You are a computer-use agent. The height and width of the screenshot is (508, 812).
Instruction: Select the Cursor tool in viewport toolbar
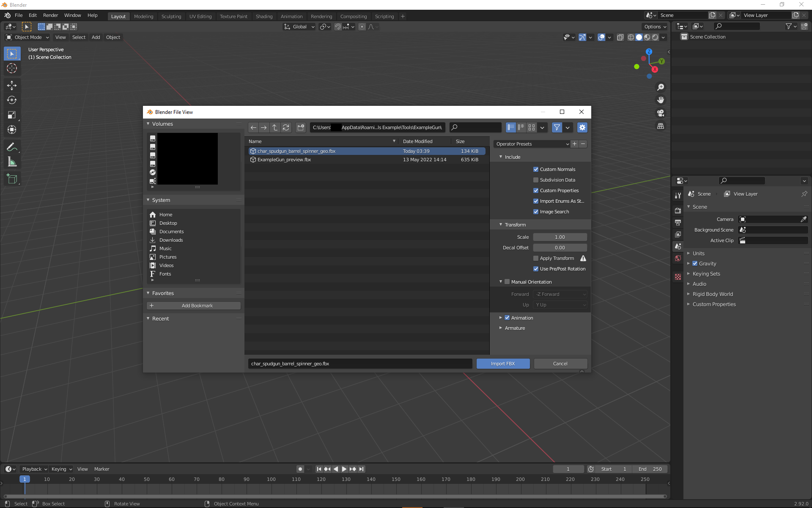coord(12,69)
